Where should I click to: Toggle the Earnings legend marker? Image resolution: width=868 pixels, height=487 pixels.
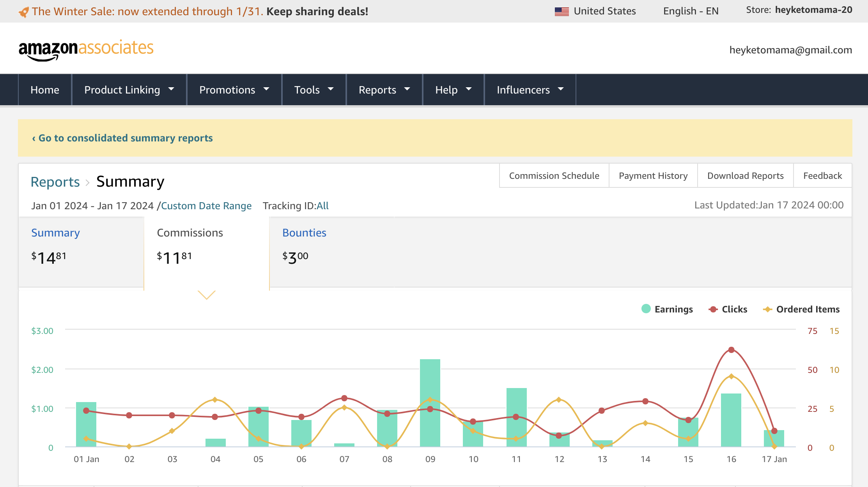click(x=646, y=309)
